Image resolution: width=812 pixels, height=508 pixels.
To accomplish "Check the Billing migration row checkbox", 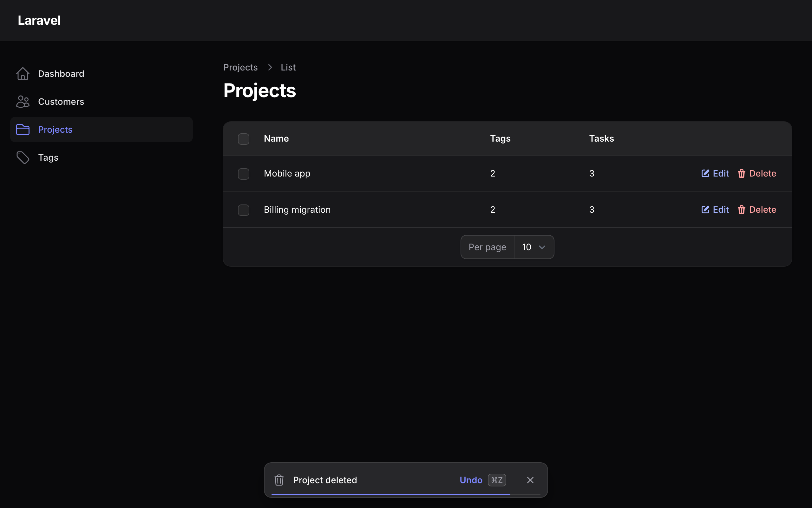I will coord(244,210).
